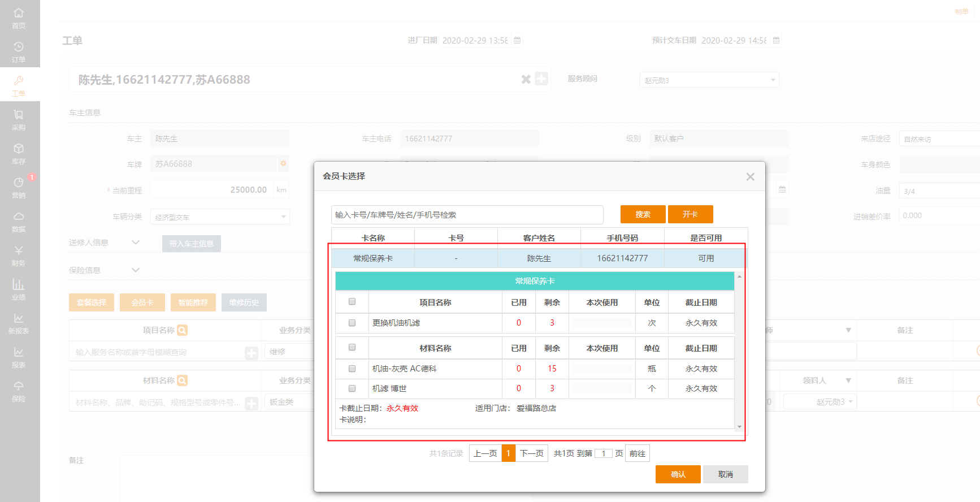980x502 pixels.
Task: Click plus icon in service name input row
Action: [x=251, y=353]
